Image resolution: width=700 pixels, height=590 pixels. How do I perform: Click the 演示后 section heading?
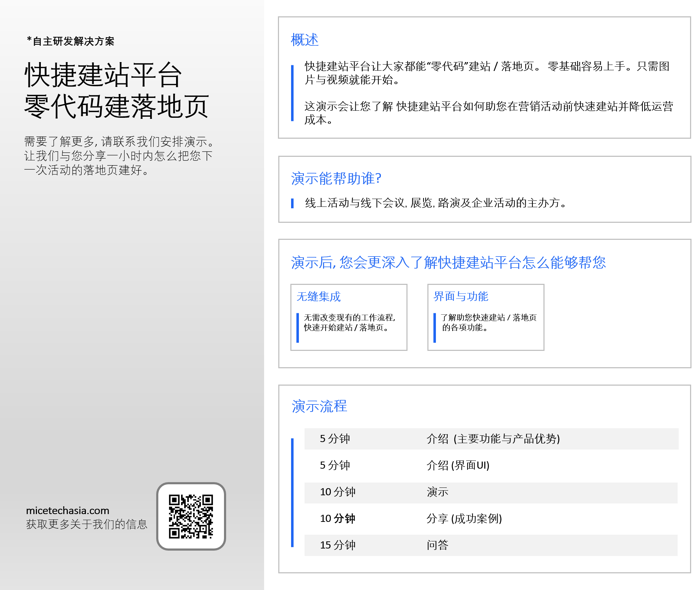pyautogui.click(x=448, y=263)
